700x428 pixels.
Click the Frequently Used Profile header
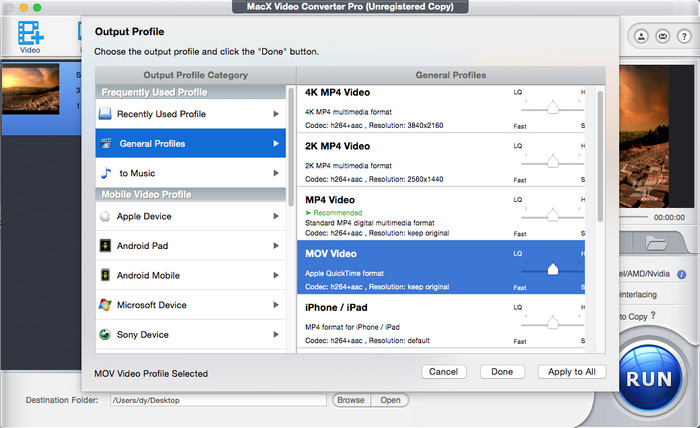[191, 92]
